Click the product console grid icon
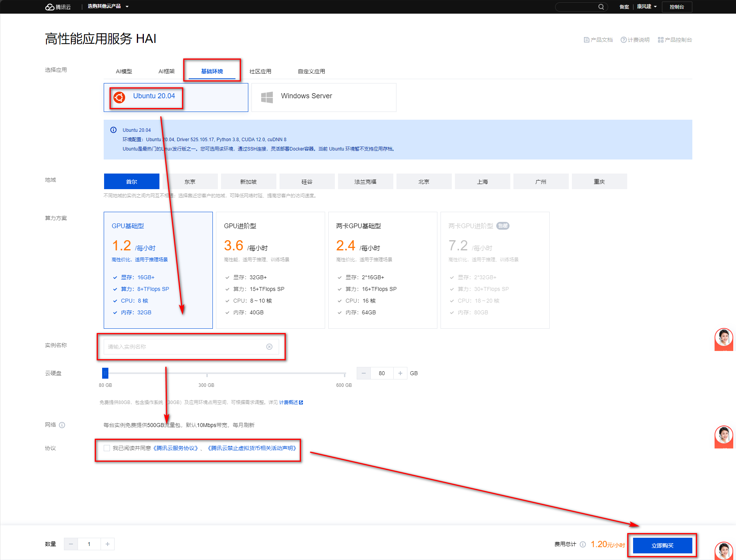 click(660, 40)
